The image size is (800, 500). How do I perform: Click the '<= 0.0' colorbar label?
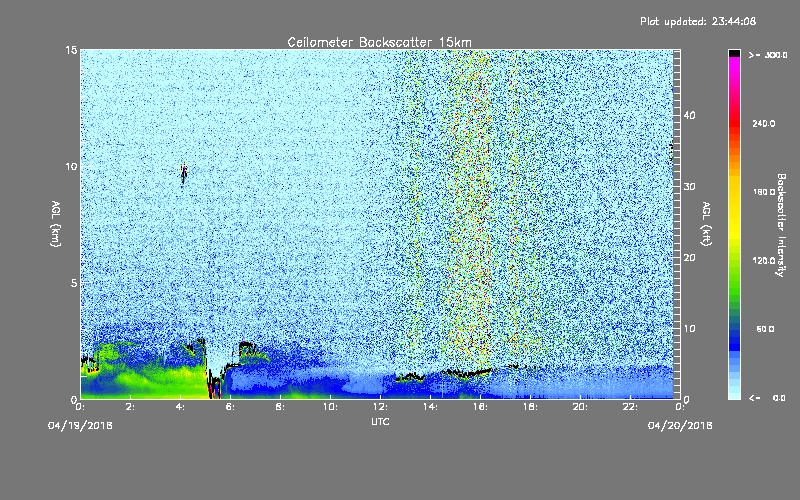[x=767, y=398]
